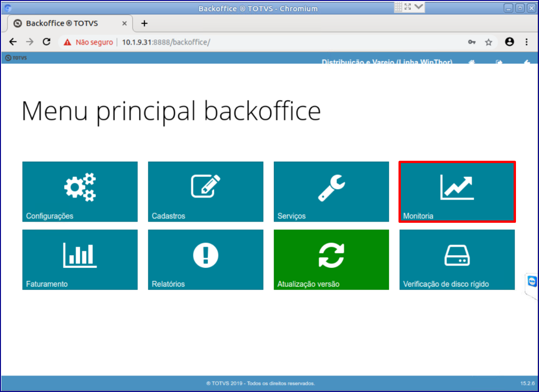Open the Faturamento bar-chart tile
539x392 pixels.
point(80,259)
